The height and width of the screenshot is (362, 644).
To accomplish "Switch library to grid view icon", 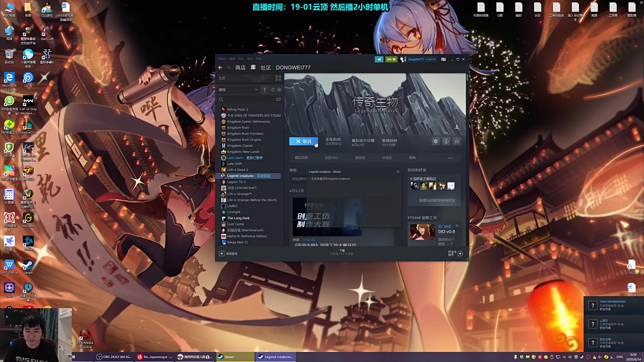I will 278,78.
